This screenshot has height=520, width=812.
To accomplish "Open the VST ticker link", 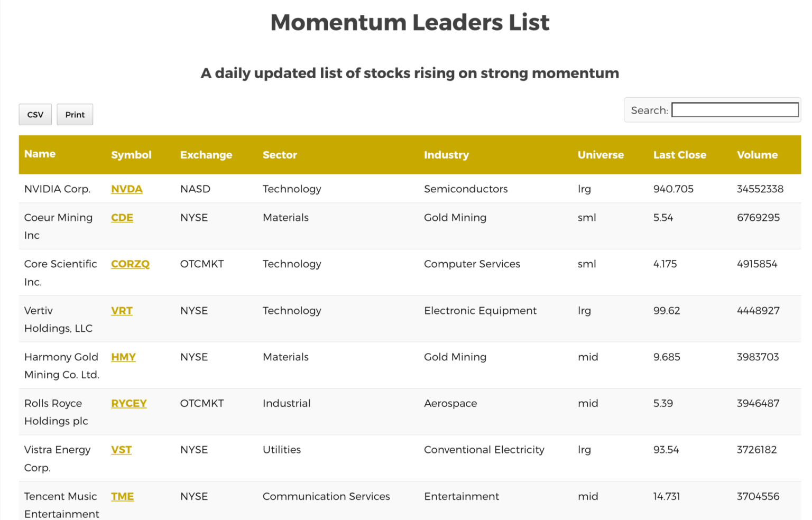I will [x=121, y=450].
